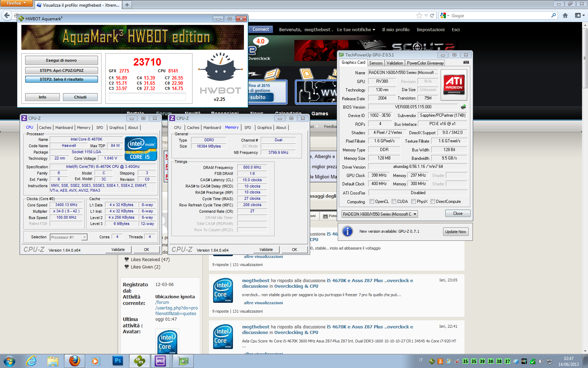588x368 pixels.
Task: Click the Firefox taskbar icon
Action: (x=75, y=361)
